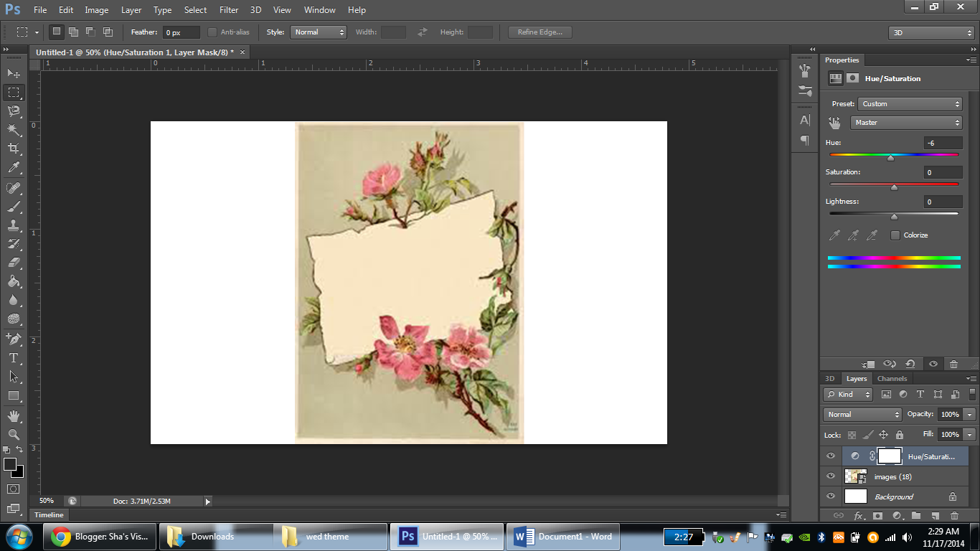
Task: Select the Move tool
Action: coord(14,73)
